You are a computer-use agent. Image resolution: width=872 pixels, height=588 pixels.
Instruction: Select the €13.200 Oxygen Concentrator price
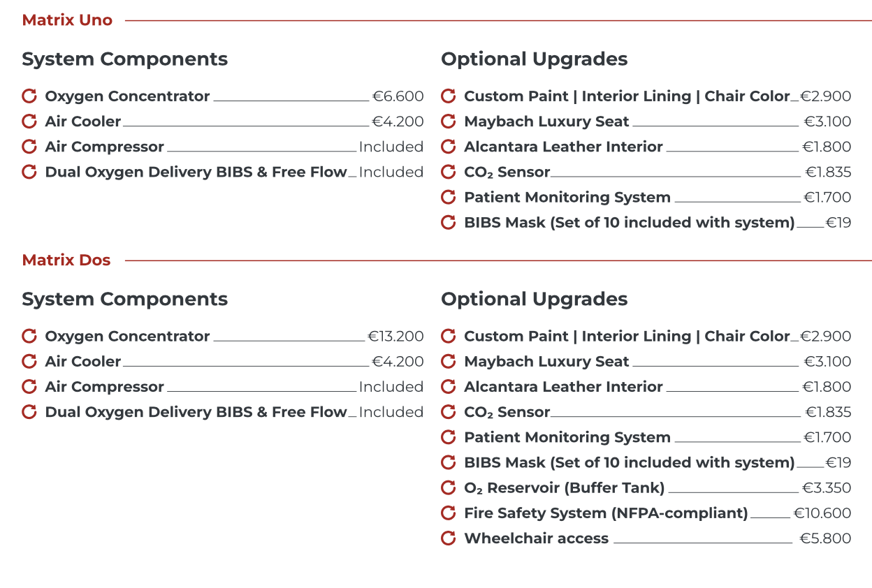click(396, 337)
